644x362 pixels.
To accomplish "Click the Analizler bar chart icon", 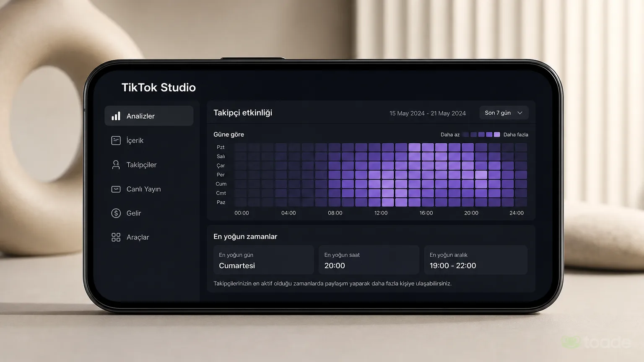I will 116,116.
